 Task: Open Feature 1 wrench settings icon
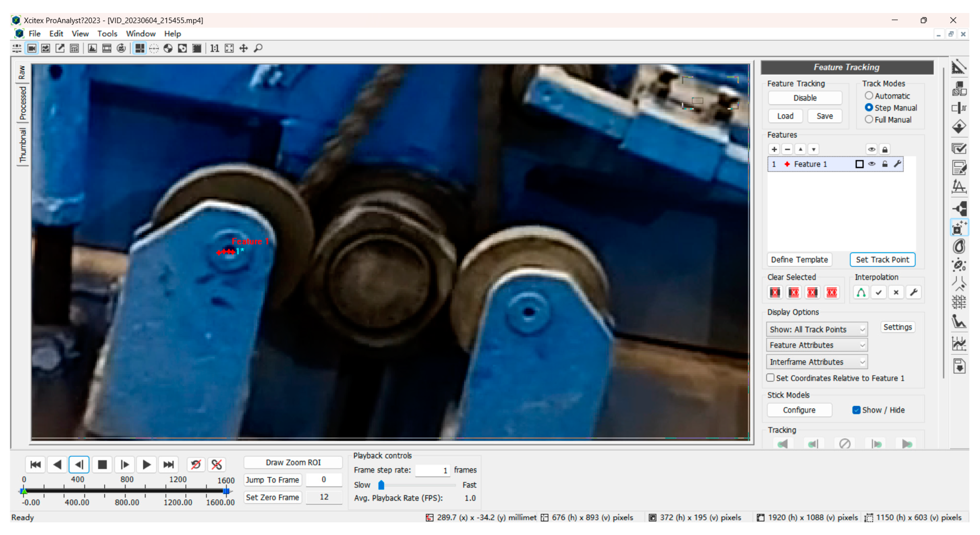click(x=898, y=164)
